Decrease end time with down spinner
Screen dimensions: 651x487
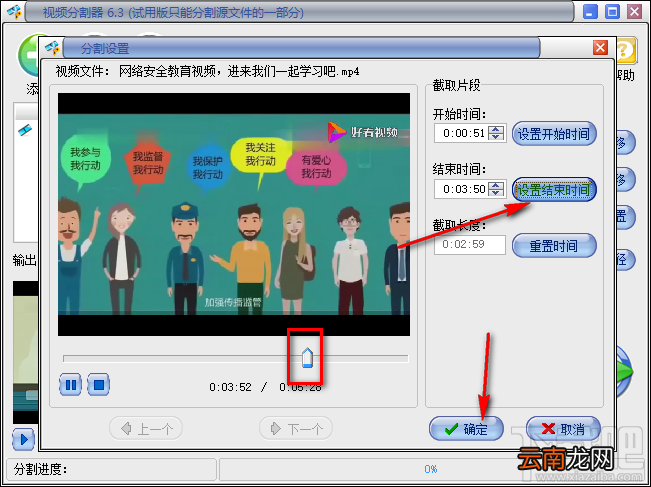(496, 194)
